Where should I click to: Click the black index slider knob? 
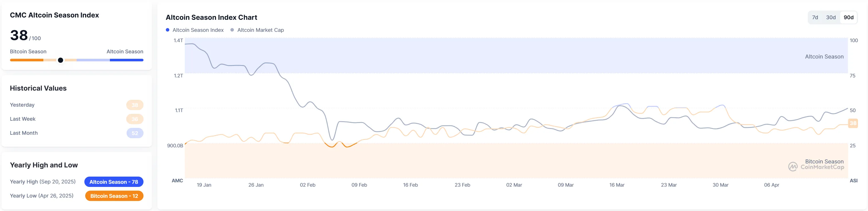coord(61,60)
